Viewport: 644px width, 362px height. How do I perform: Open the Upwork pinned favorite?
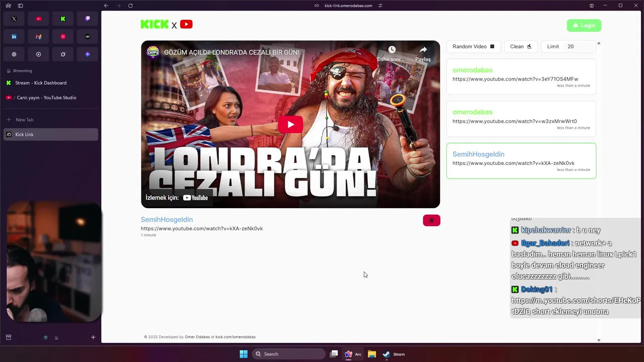88,37
